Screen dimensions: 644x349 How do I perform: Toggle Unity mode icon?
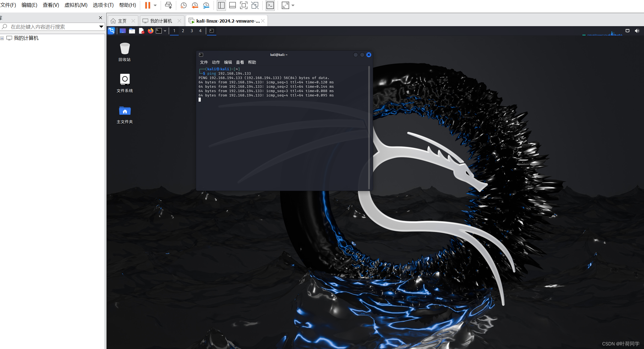tap(255, 5)
